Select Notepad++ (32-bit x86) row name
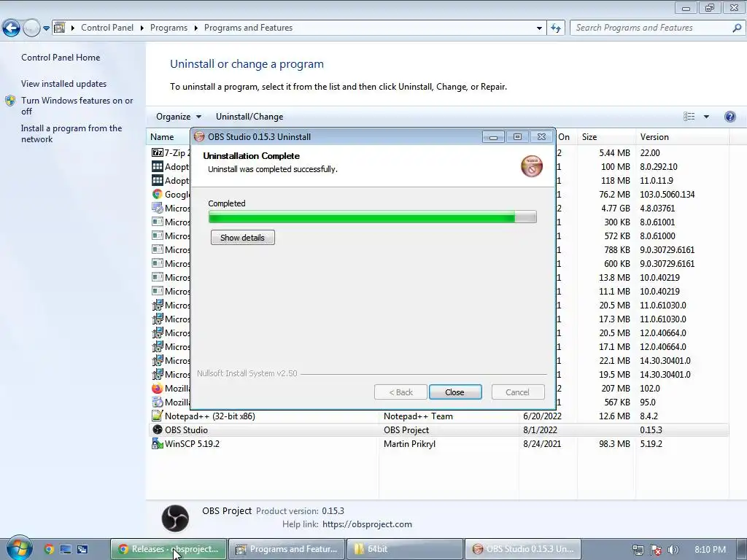This screenshot has height=560, width=747. pos(210,416)
